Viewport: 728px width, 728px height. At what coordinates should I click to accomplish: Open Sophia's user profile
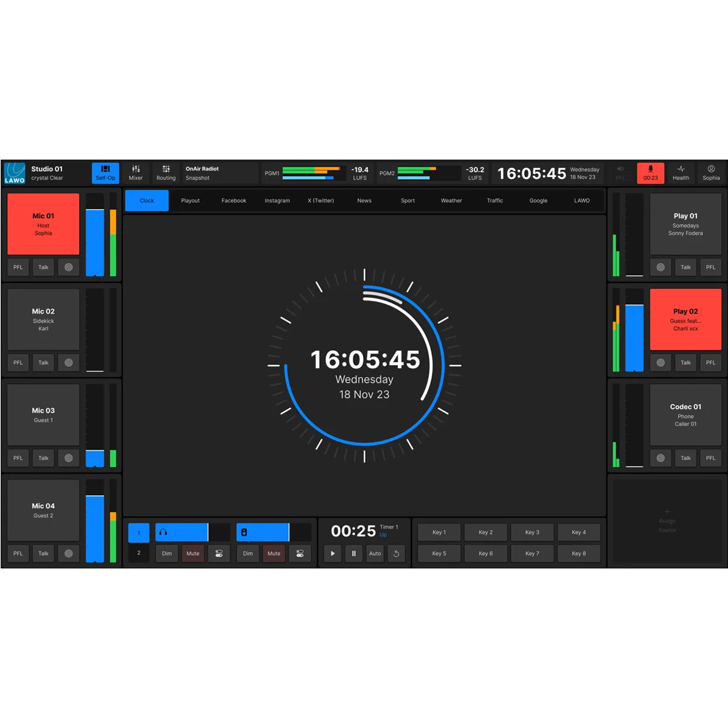click(711, 173)
